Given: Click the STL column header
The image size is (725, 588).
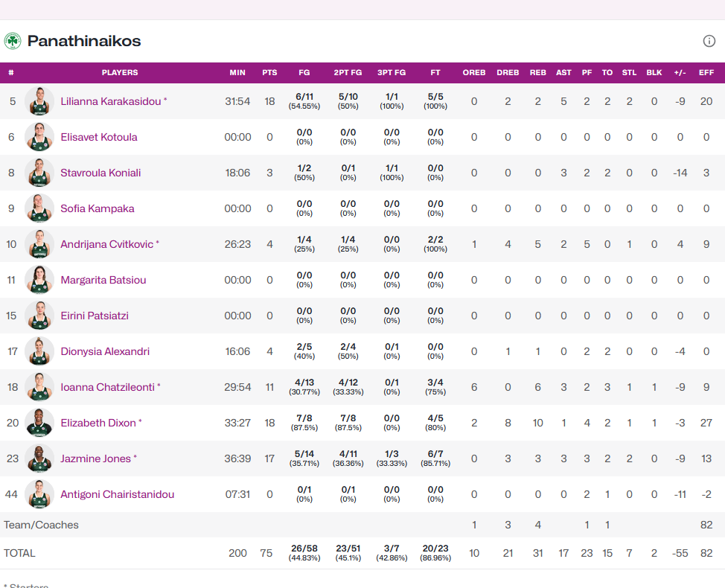Looking at the screenshot, I should (629, 73).
